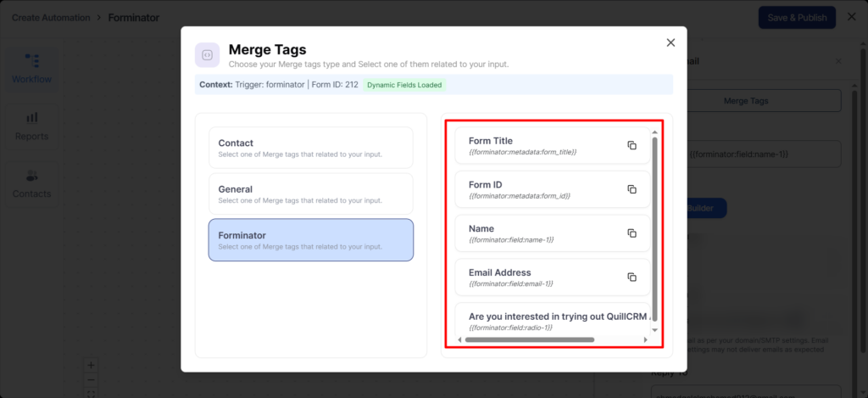868x398 pixels.
Task: Select the Forminator merge tag category
Action: 310,240
